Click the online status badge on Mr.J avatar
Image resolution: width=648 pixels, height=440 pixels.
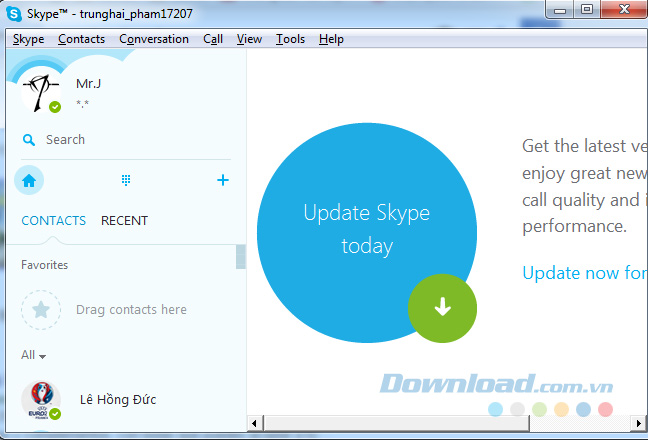tap(55, 107)
